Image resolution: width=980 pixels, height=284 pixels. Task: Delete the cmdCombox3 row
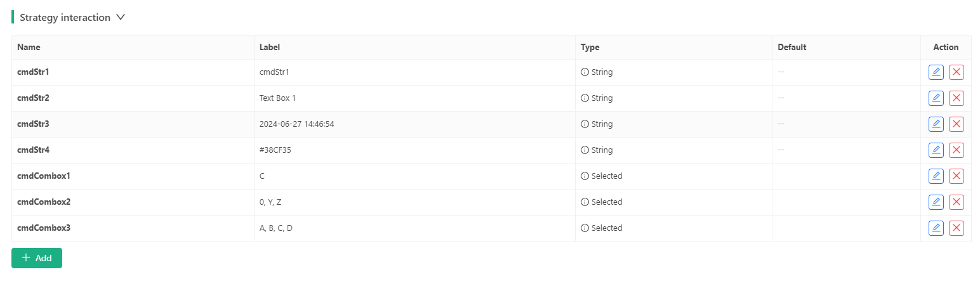pyautogui.click(x=956, y=228)
